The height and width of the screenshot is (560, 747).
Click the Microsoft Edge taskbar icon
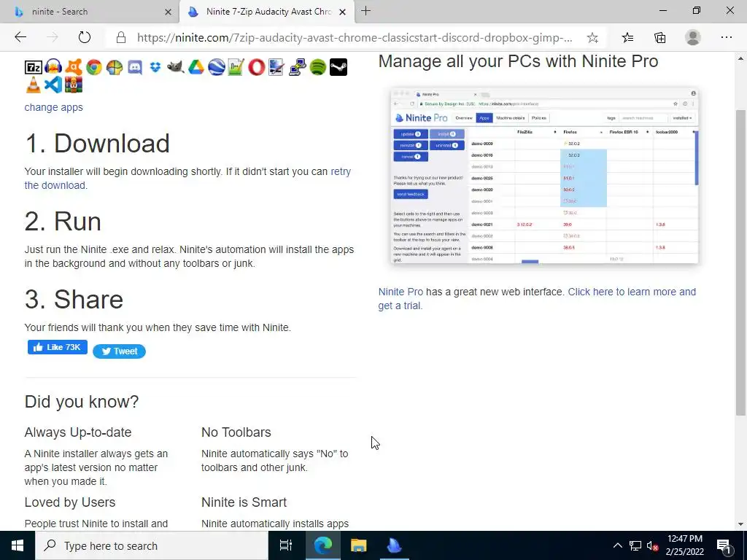[322, 545]
